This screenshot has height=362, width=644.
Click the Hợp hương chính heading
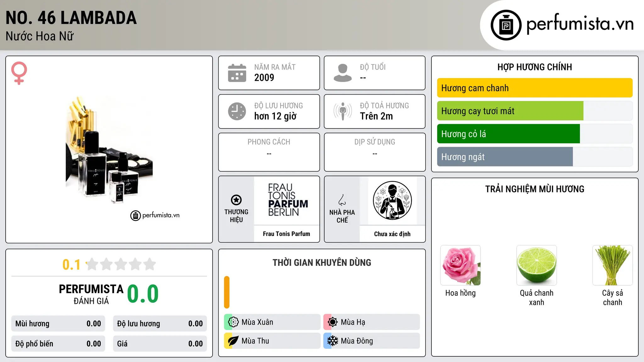tap(535, 67)
